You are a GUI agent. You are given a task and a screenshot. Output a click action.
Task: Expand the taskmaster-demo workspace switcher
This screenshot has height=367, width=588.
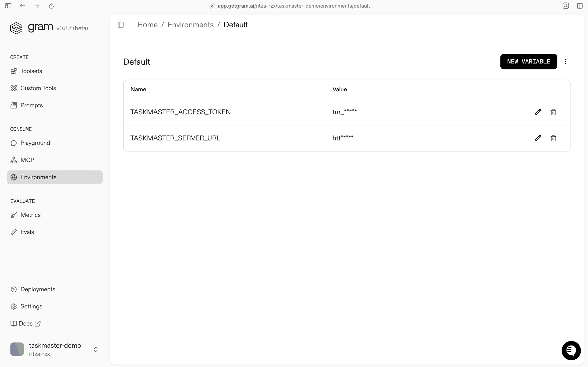(96, 349)
